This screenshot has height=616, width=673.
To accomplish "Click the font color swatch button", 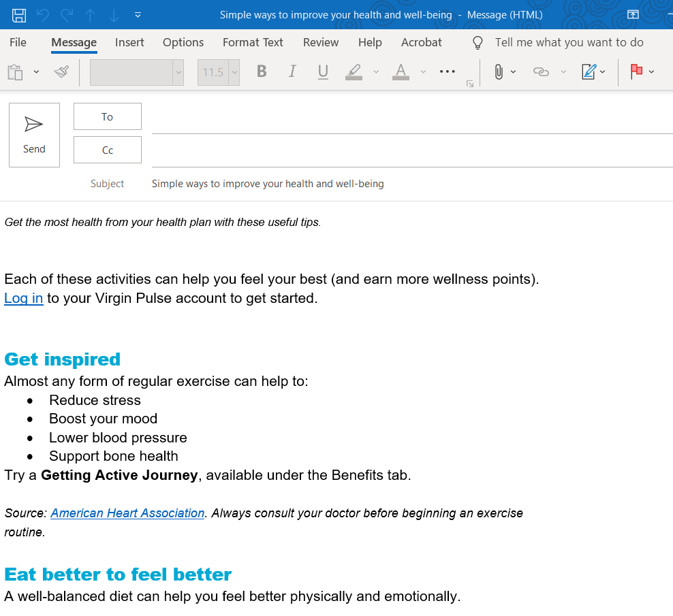I will pyautogui.click(x=401, y=72).
